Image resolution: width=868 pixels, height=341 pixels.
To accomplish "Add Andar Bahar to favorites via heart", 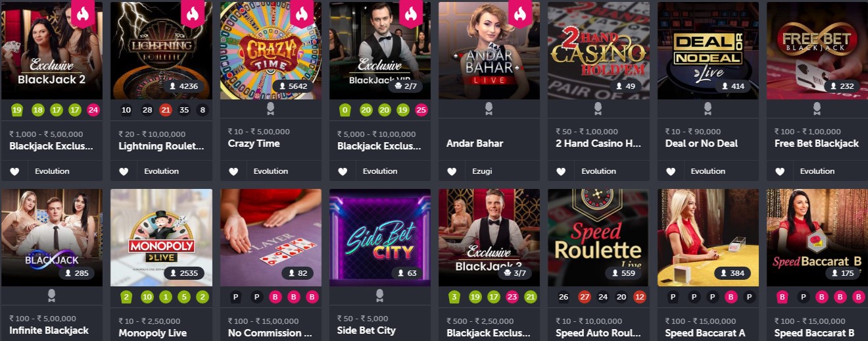I will tap(452, 171).
